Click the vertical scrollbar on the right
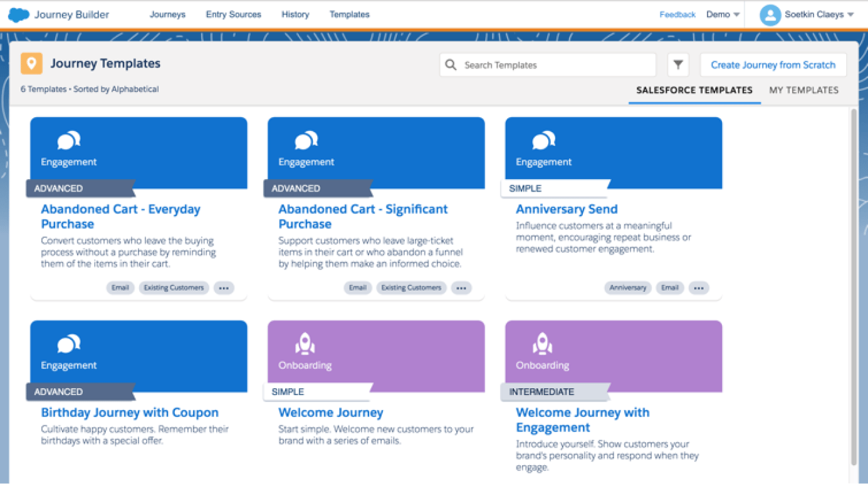The height and width of the screenshot is (484, 868). [853, 282]
